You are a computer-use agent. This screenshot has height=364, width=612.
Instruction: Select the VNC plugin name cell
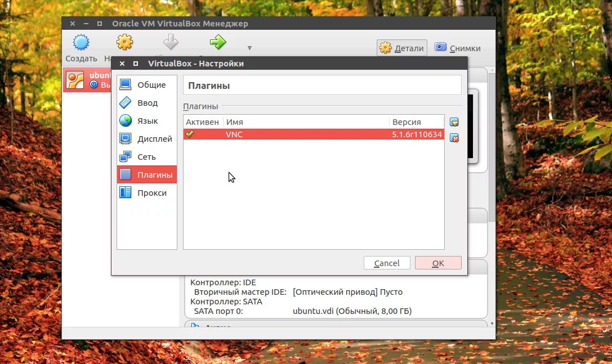[x=234, y=134]
